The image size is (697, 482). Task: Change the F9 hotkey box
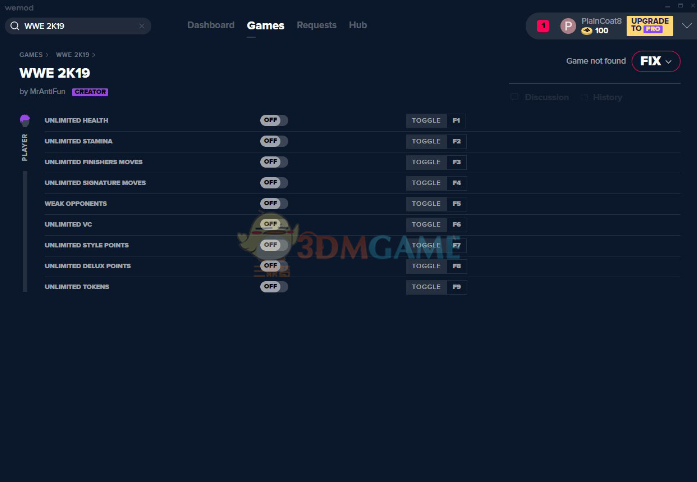[457, 287]
